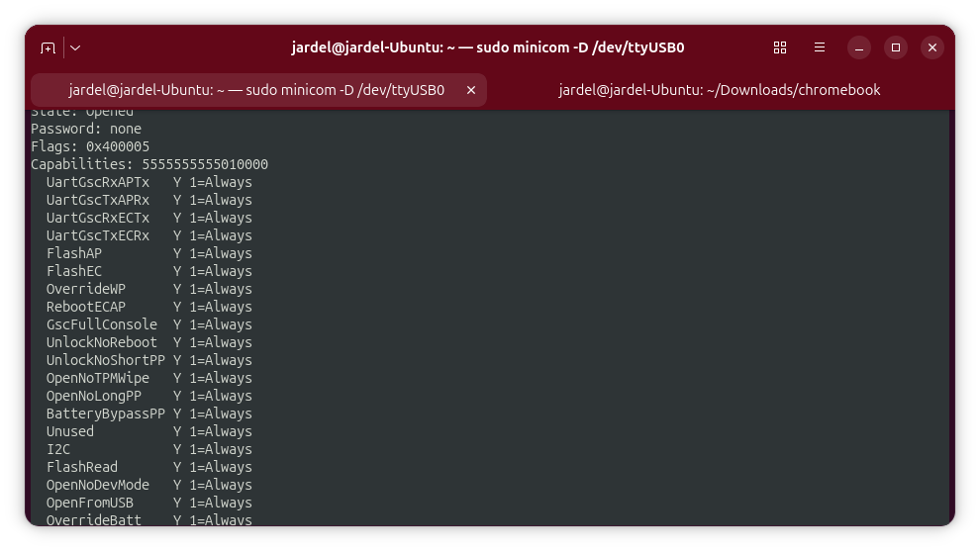
Task: Close the minicom ttyUSB0 tab
Action: coord(471,90)
